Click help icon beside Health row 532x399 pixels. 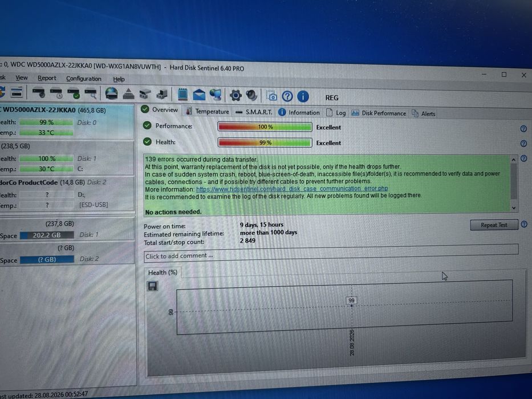click(x=523, y=144)
